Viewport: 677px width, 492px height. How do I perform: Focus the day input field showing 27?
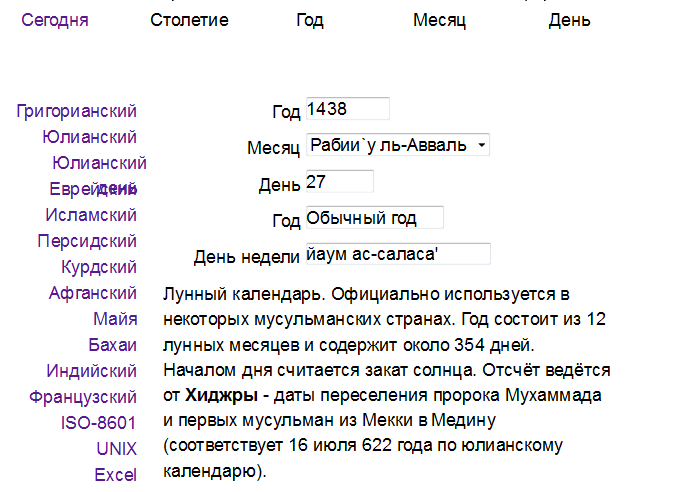point(338,182)
